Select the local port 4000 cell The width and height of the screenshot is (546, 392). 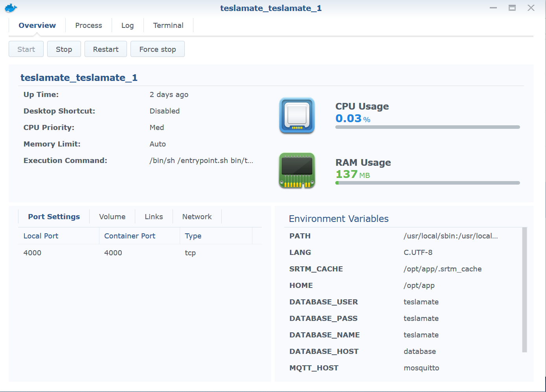point(32,253)
